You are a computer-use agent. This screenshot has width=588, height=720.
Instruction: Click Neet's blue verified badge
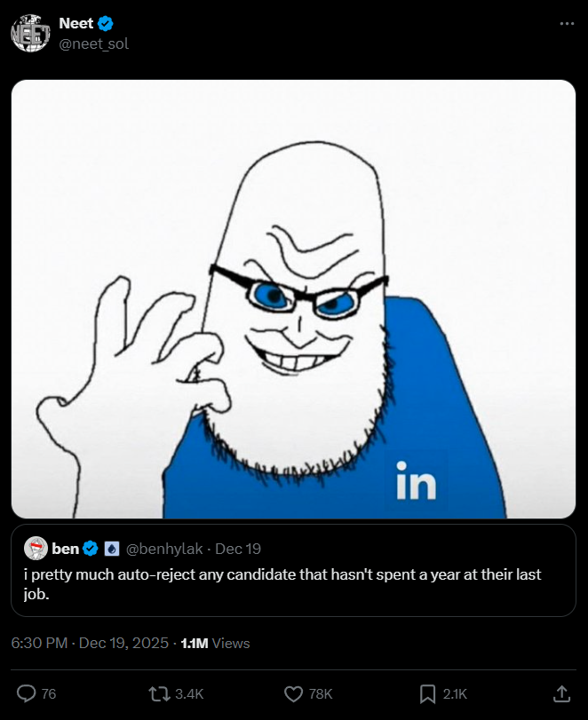pos(105,24)
